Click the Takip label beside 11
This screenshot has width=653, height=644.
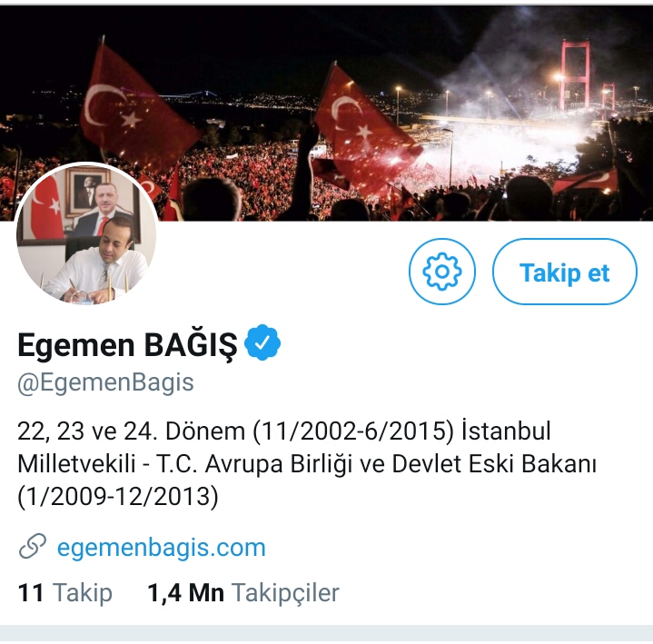pyautogui.click(x=83, y=592)
